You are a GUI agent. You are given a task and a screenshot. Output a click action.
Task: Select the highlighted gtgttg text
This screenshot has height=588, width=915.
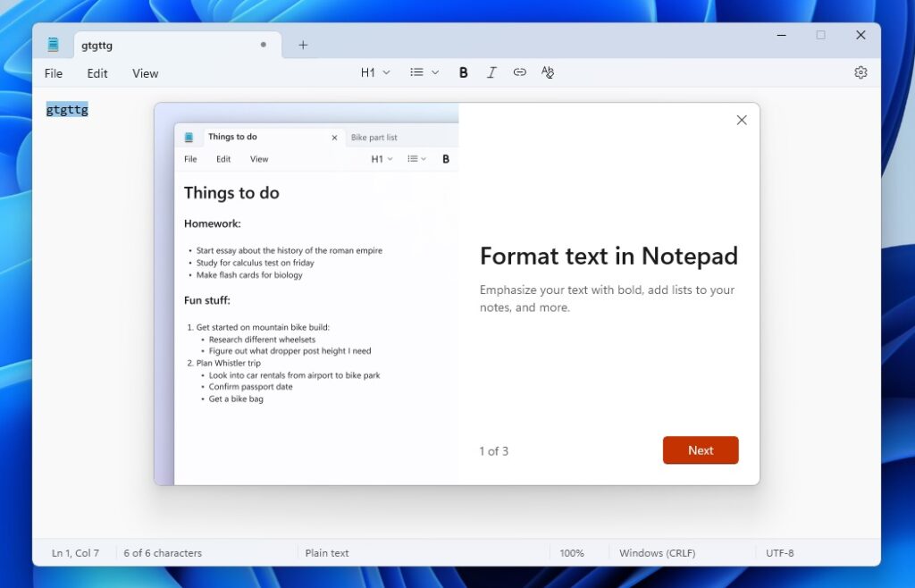pyautogui.click(x=67, y=109)
